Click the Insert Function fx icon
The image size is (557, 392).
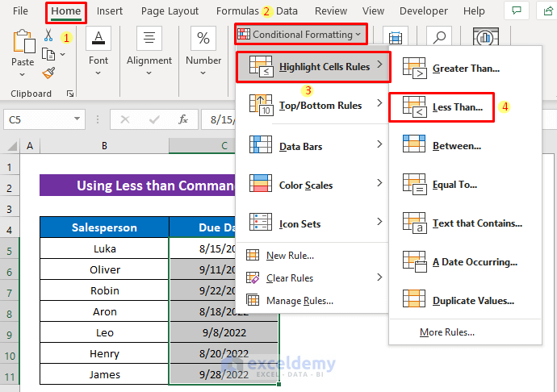tap(183, 119)
